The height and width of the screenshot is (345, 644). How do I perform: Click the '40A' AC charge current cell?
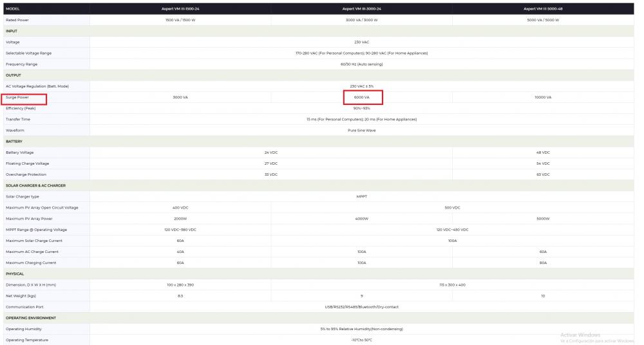coord(180,252)
